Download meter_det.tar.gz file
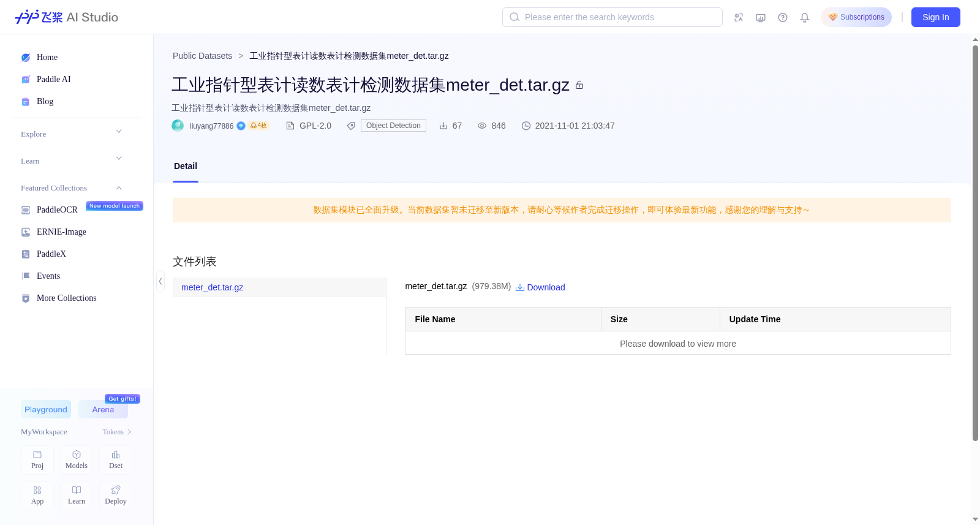The width and height of the screenshot is (980, 525). point(540,287)
